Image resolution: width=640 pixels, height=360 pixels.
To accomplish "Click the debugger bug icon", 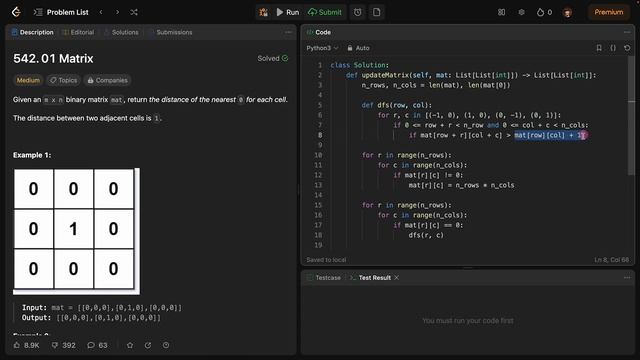I will point(264,12).
